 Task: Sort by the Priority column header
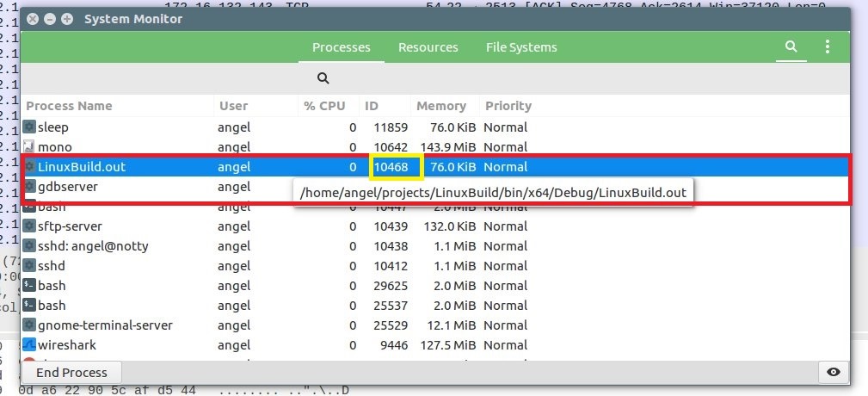508,106
